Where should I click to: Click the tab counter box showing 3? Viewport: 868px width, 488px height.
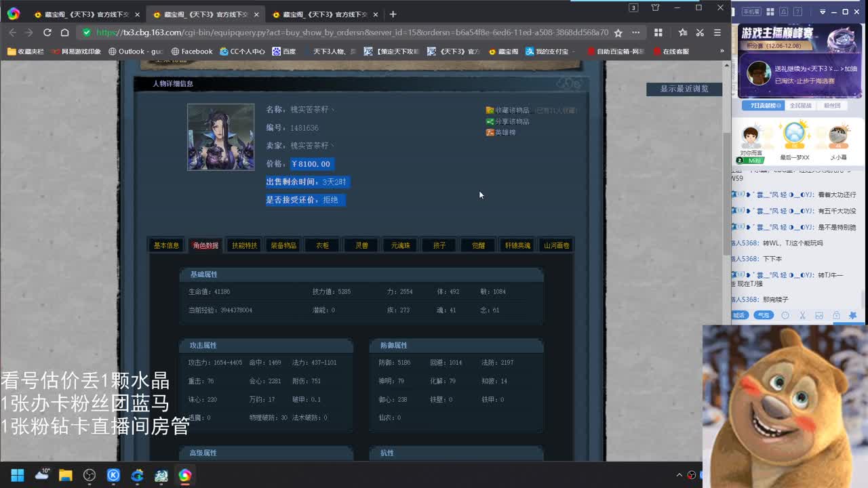(x=633, y=8)
